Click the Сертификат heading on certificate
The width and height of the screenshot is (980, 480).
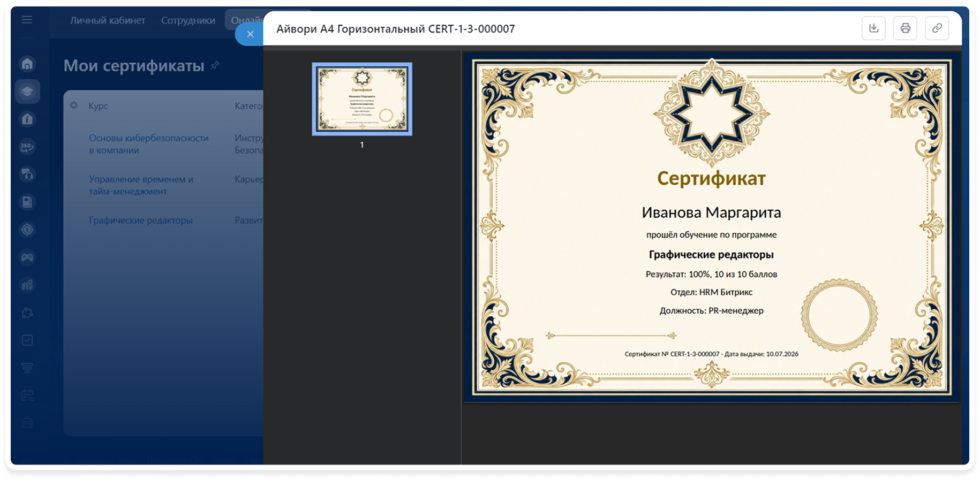pyautogui.click(x=711, y=178)
